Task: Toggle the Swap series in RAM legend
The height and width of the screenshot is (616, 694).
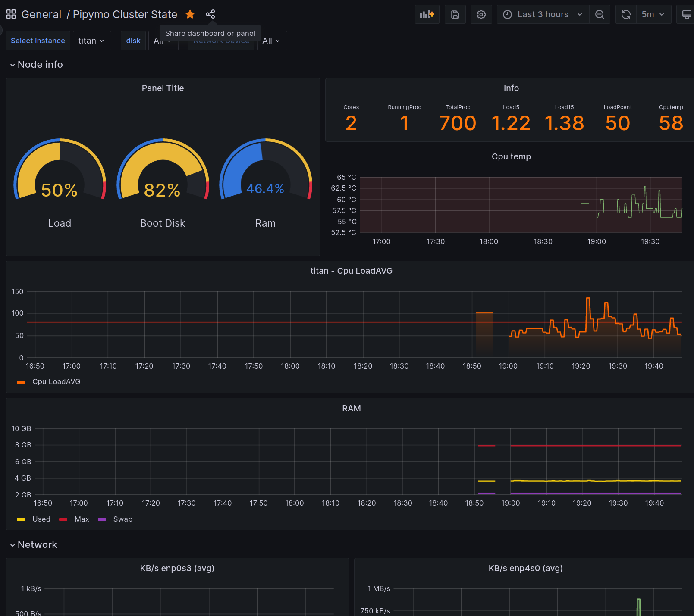Action: point(122,519)
